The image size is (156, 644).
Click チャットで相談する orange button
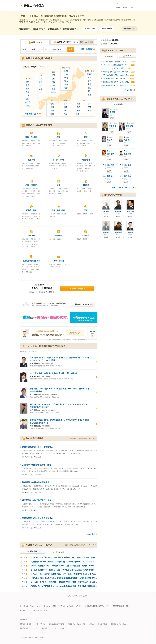coord(77,289)
